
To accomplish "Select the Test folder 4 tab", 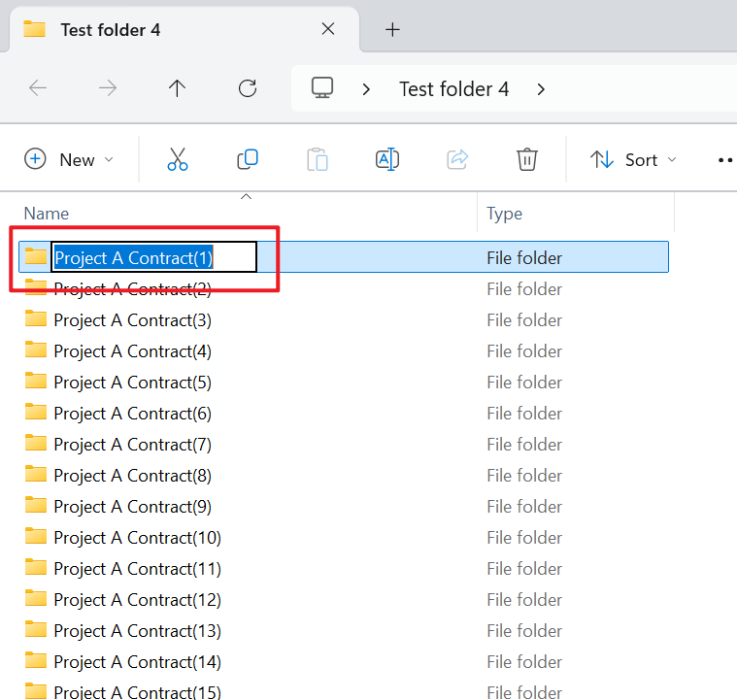I will point(111,29).
